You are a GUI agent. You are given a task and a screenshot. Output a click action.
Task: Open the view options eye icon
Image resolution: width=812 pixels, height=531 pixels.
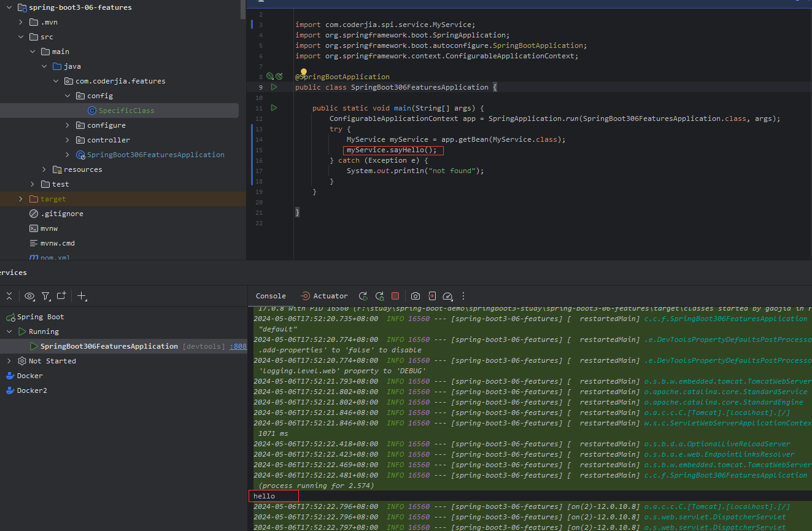(29, 296)
